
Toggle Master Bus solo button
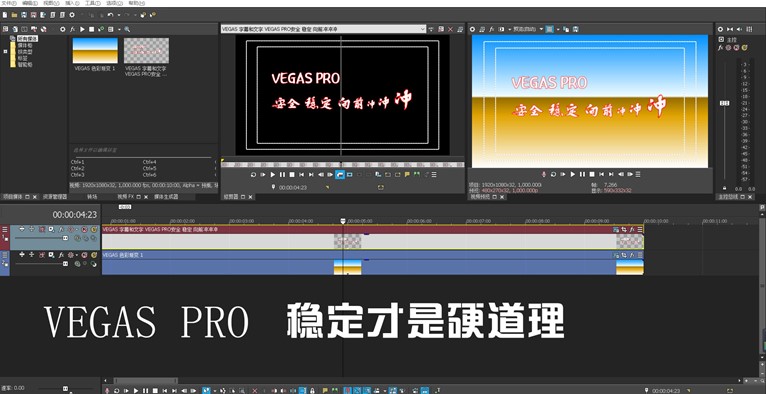(x=745, y=48)
